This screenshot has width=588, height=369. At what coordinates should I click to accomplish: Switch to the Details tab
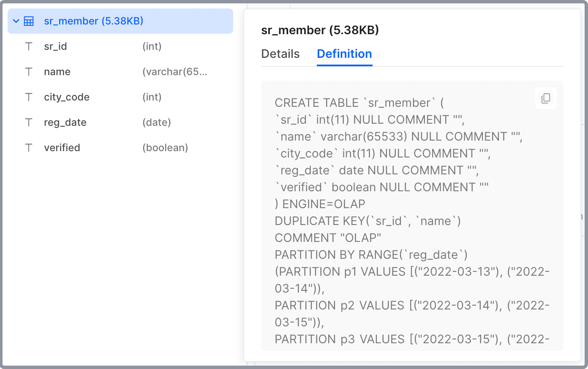pyautogui.click(x=280, y=54)
